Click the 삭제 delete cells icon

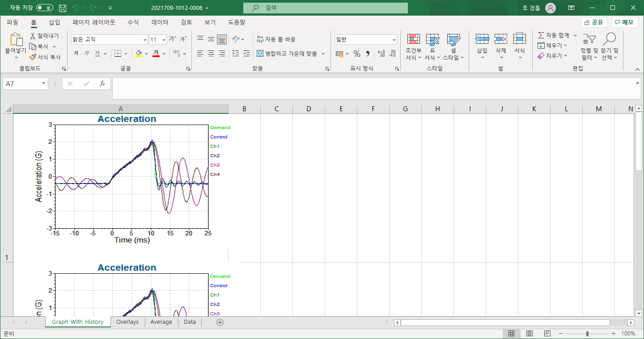(x=501, y=39)
